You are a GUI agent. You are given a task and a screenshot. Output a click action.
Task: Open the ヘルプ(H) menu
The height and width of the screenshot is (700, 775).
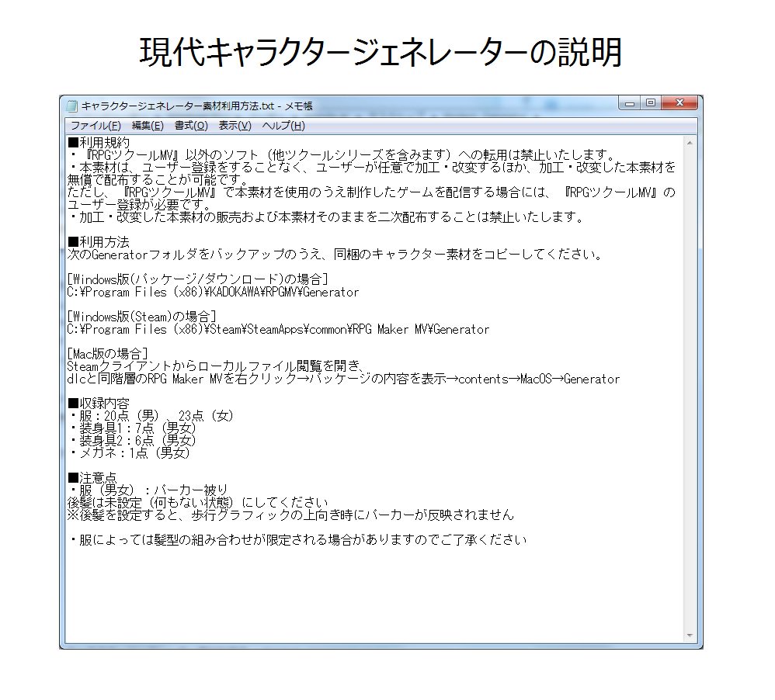pyautogui.click(x=283, y=126)
